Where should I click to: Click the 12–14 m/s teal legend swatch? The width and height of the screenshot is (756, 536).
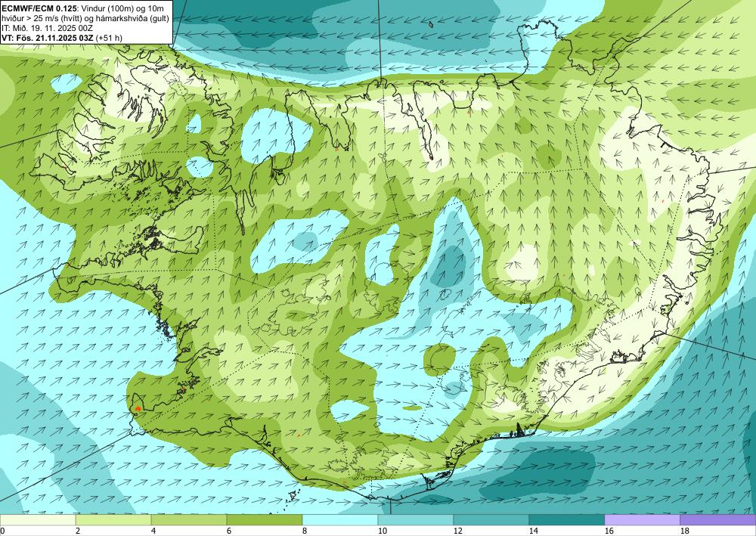(x=491, y=520)
